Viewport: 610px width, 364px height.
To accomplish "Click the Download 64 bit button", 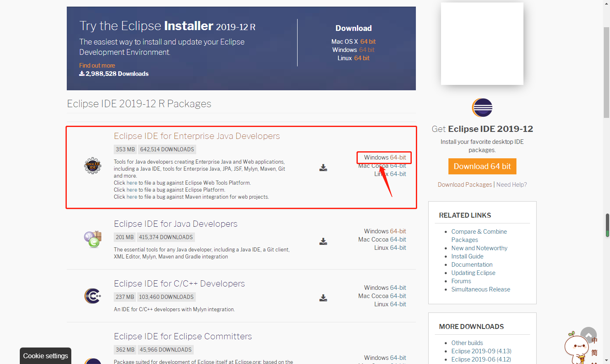I will pos(482,166).
